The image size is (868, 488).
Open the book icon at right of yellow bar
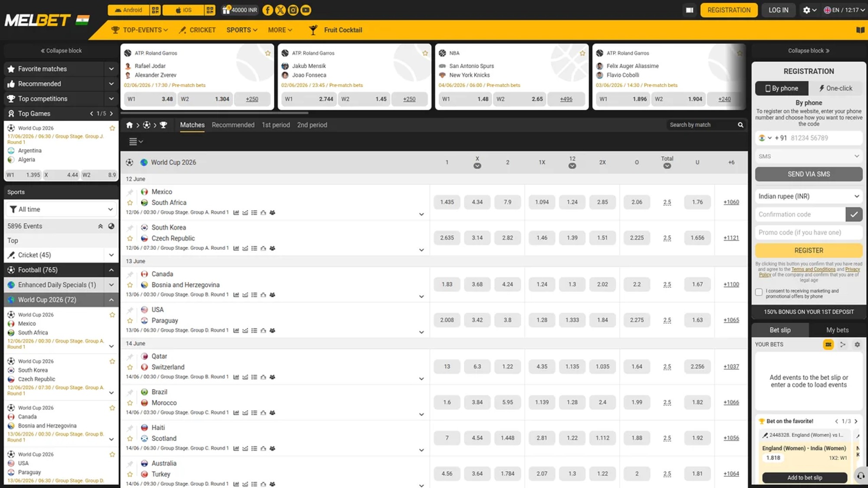[860, 30]
